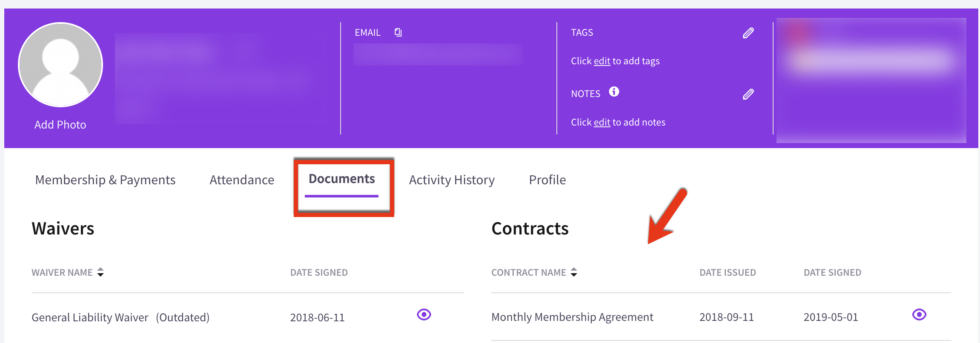Edit tags using the pencil icon
The height and width of the screenshot is (343, 980).
tap(748, 33)
